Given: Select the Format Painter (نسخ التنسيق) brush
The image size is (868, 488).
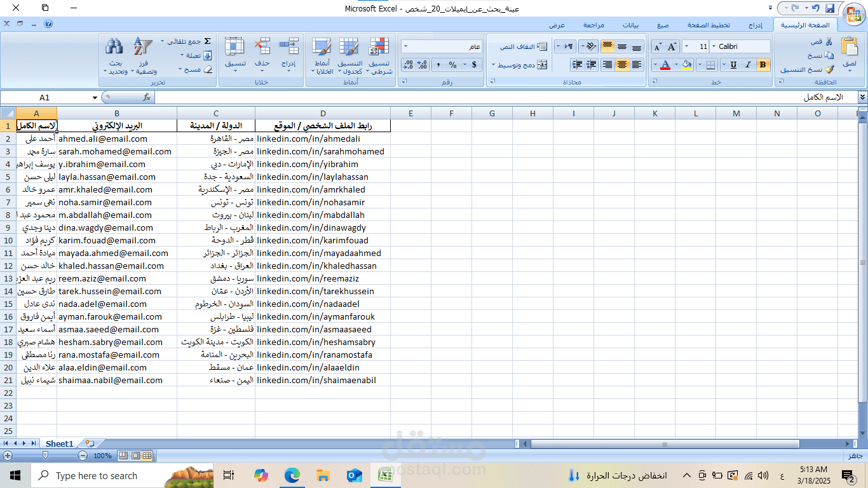Looking at the screenshot, I should click(x=829, y=69).
